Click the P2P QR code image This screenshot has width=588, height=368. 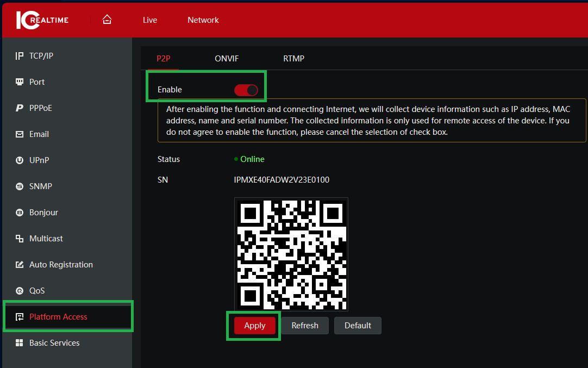pos(291,254)
